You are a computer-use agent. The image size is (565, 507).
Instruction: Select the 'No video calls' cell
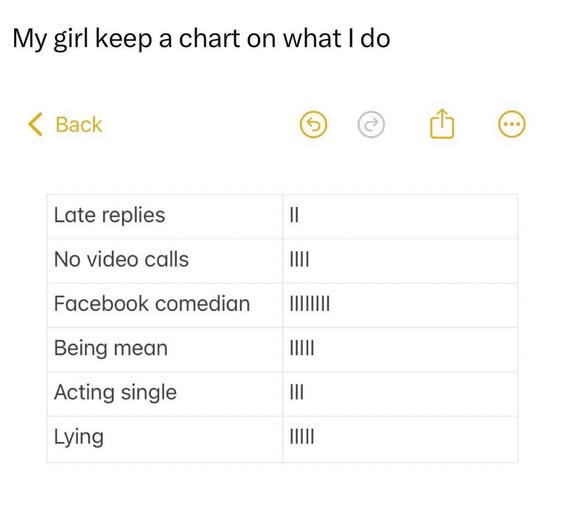(165, 261)
